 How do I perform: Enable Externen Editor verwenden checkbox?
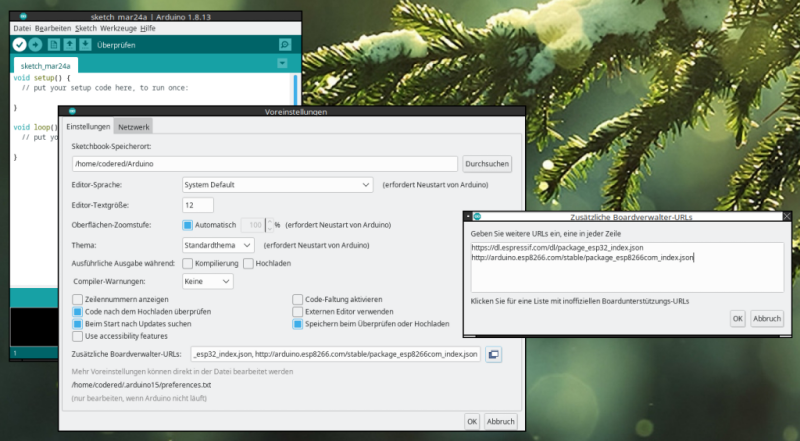[297, 312]
